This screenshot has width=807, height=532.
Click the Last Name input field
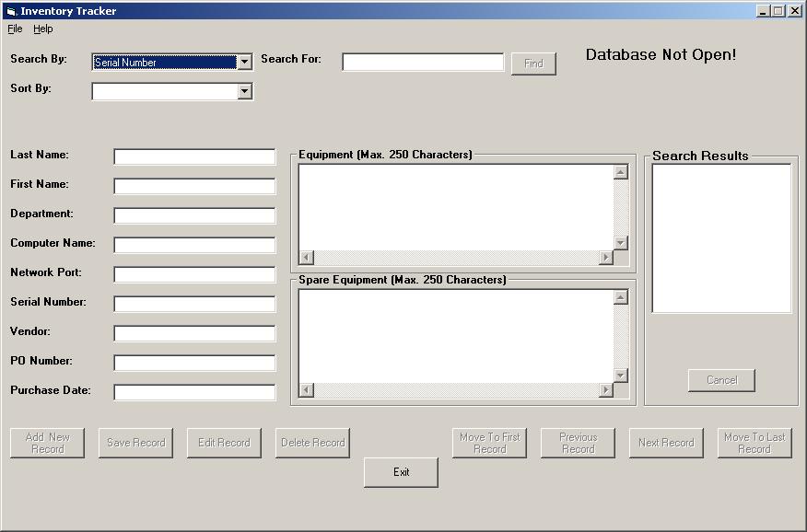[x=194, y=157]
